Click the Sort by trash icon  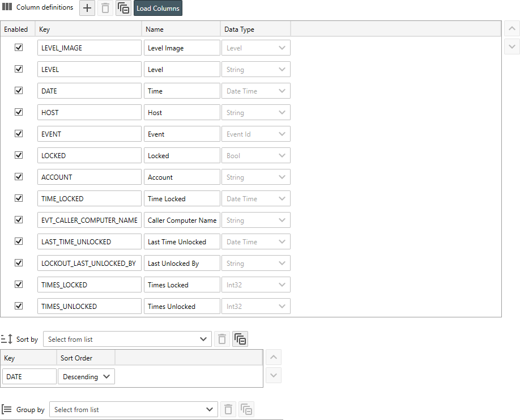click(222, 339)
